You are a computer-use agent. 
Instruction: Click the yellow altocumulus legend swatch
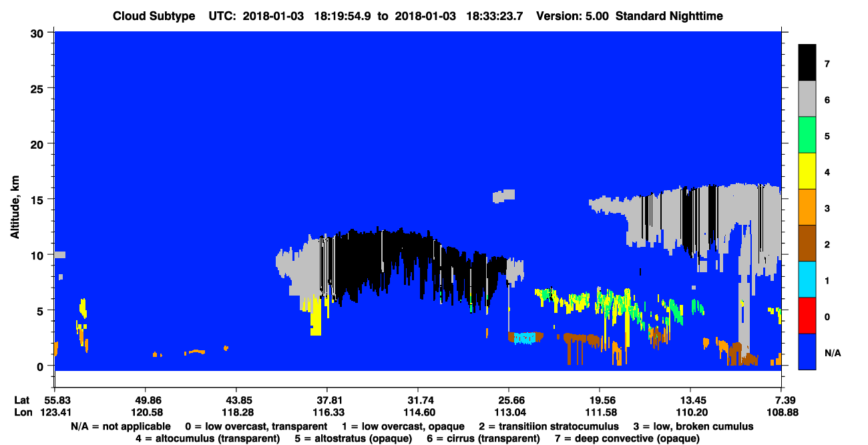(x=807, y=171)
